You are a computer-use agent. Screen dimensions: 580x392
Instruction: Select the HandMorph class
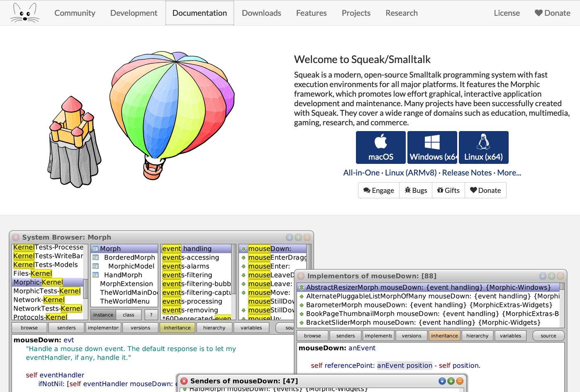[x=123, y=275]
